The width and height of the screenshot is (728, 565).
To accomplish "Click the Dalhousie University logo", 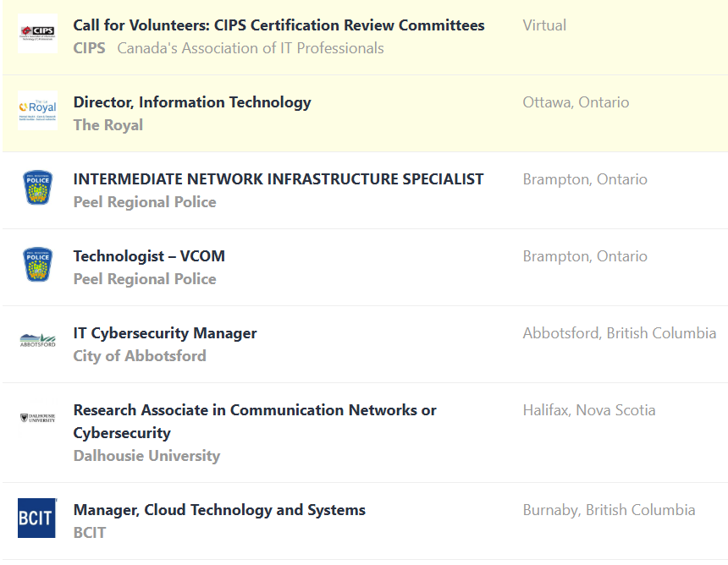I will coord(37,418).
